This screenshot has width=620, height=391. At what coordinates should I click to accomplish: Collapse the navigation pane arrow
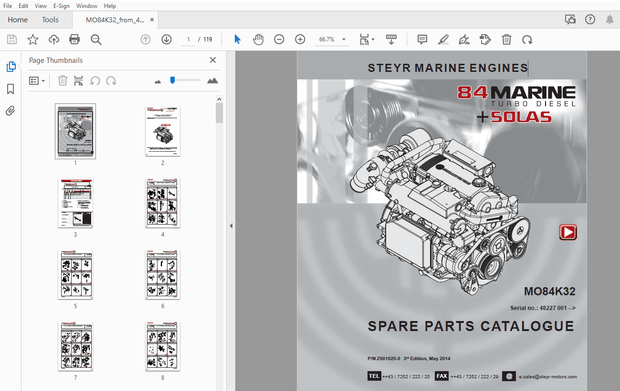point(231,226)
